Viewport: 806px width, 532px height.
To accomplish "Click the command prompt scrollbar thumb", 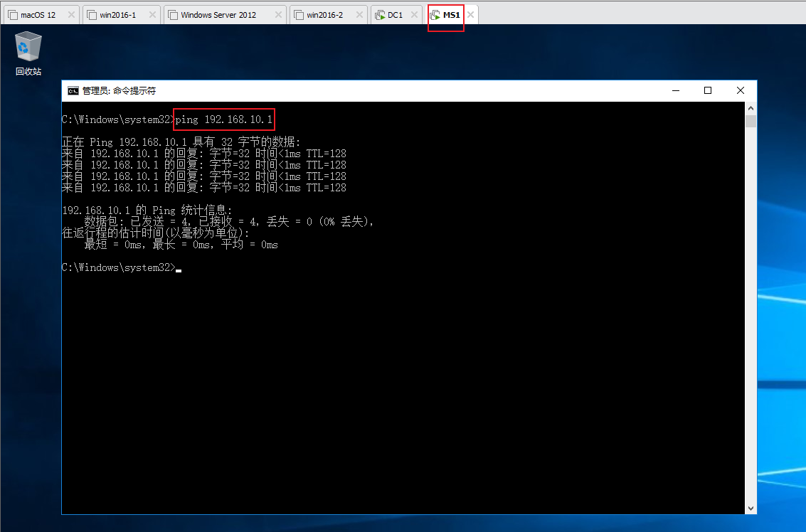I will coord(751,122).
